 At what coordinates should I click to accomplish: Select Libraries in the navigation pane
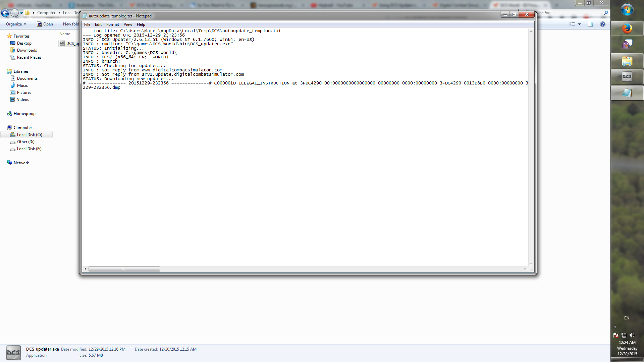[x=21, y=71]
